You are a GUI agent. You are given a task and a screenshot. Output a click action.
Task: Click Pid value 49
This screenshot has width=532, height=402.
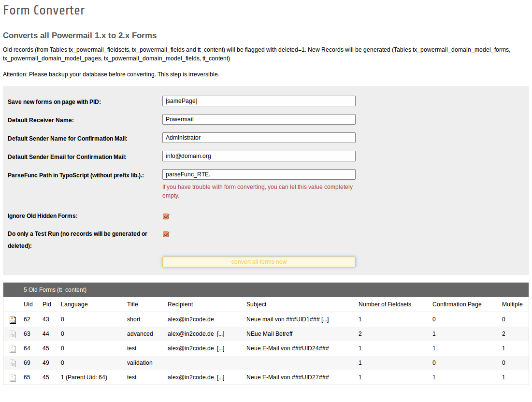click(x=46, y=363)
